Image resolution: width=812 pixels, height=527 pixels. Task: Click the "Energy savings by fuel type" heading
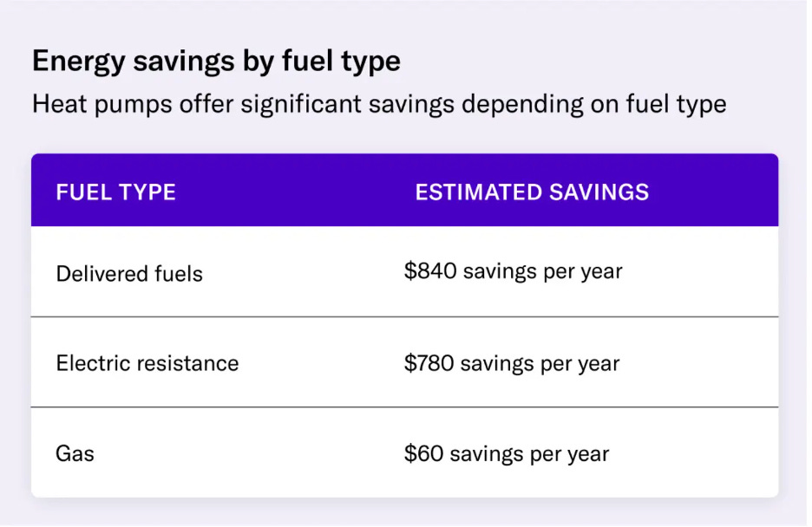tap(216, 62)
